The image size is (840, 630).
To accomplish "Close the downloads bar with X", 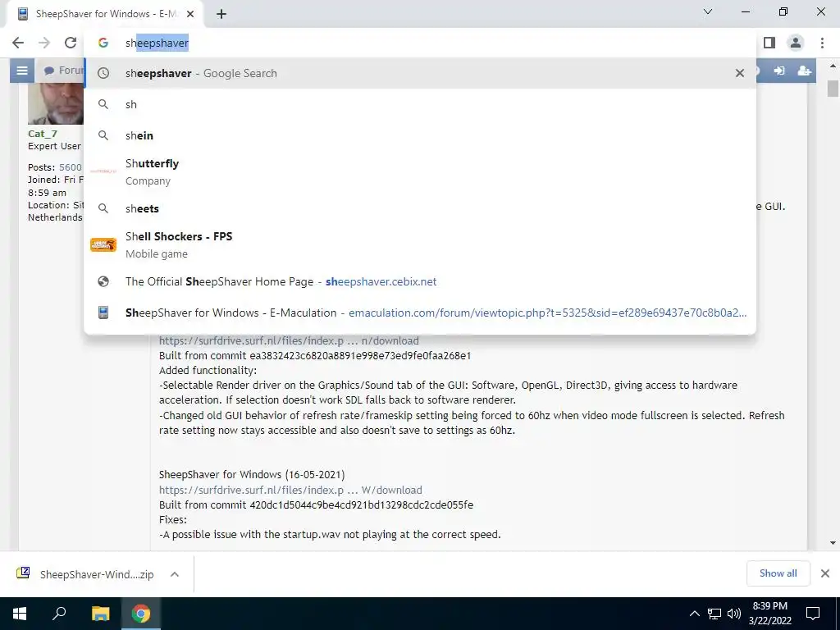I will point(825,573).
